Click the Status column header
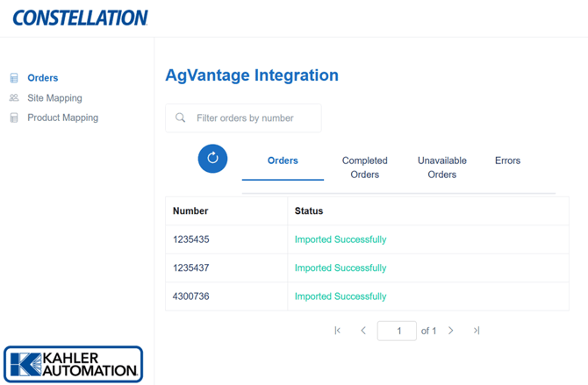The image size is (588, 385). (309, 211)
